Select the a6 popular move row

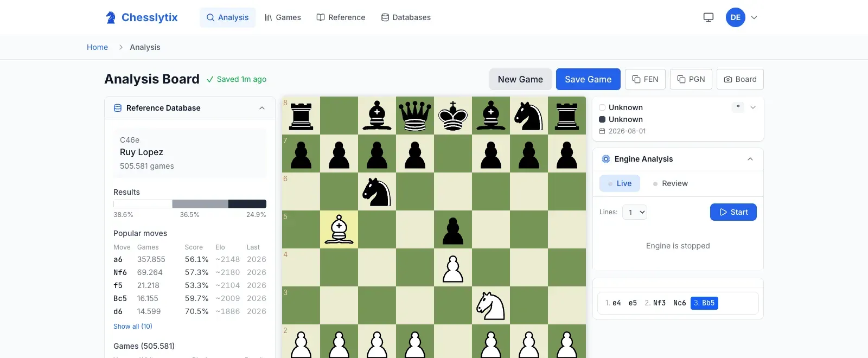click(190, 259)
